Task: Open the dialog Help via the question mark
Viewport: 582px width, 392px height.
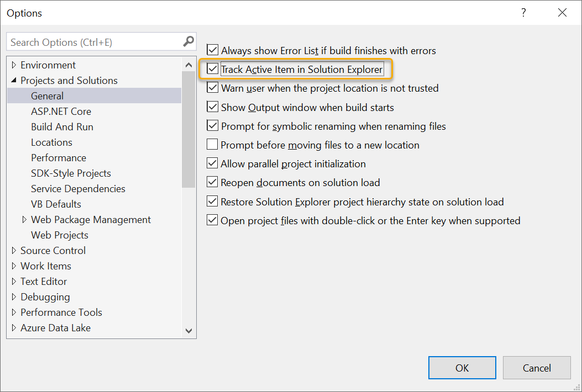Action: tap(523, 13)
